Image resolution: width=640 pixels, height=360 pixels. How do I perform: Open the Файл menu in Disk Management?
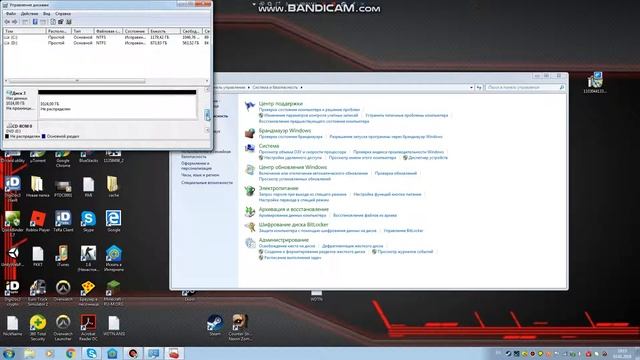pos(11,13)
